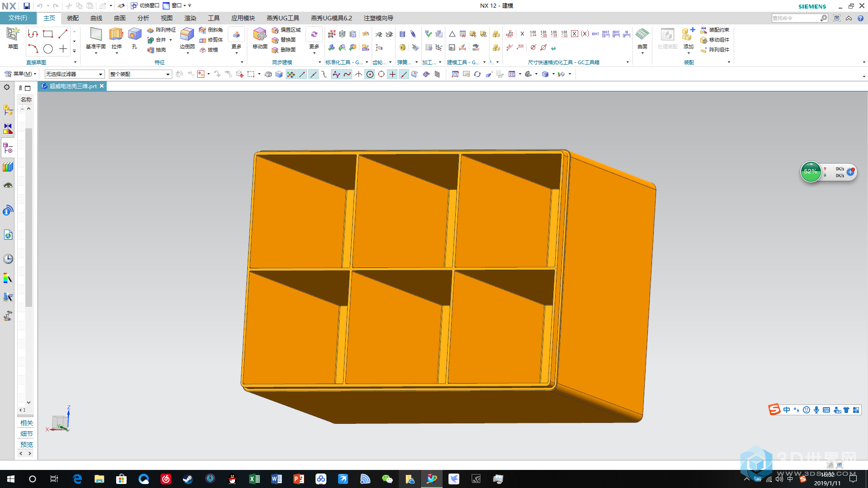Click the 装配约束 assembly constraints tool
Image resolution: width=868 pixels, height=488 pixels.
tap(715, 30)
